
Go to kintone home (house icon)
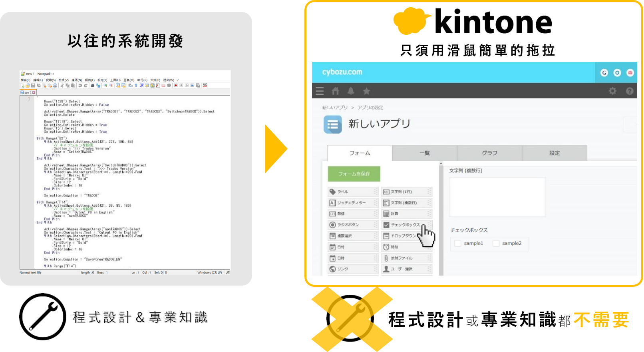click(x=336, y=91)
